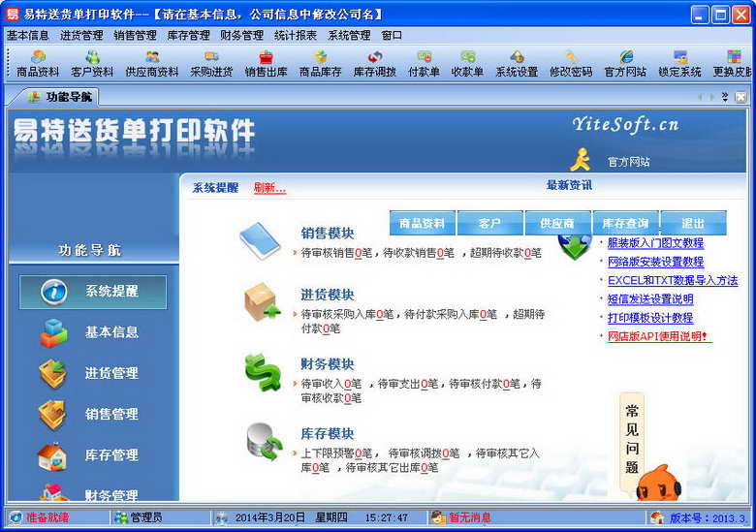
Task: Click the 常见问题 vertical label
Action: click(632, 439)
